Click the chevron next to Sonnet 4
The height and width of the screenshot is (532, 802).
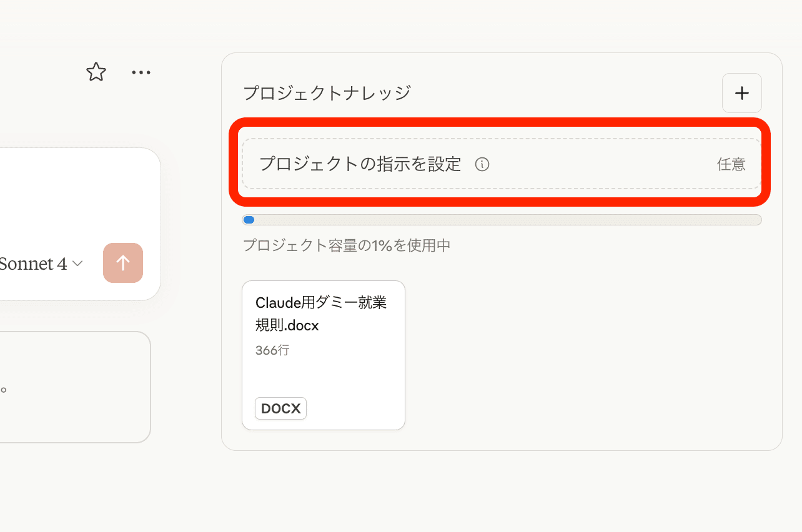click(77, 264)
